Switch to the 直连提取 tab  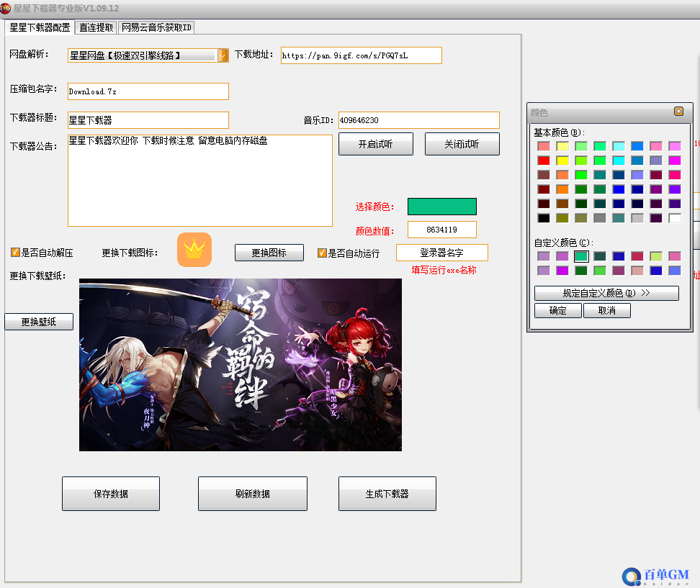click(96, 27)
